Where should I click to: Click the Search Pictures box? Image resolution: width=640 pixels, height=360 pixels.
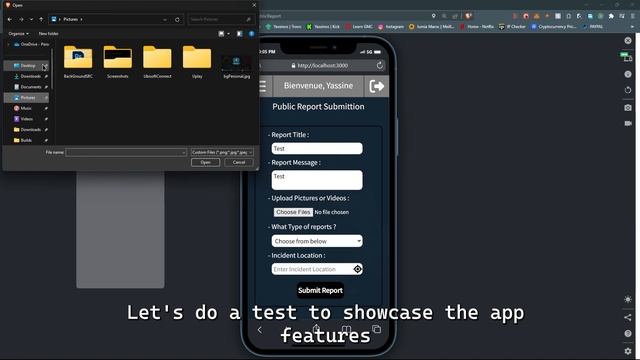pos(221,19)
